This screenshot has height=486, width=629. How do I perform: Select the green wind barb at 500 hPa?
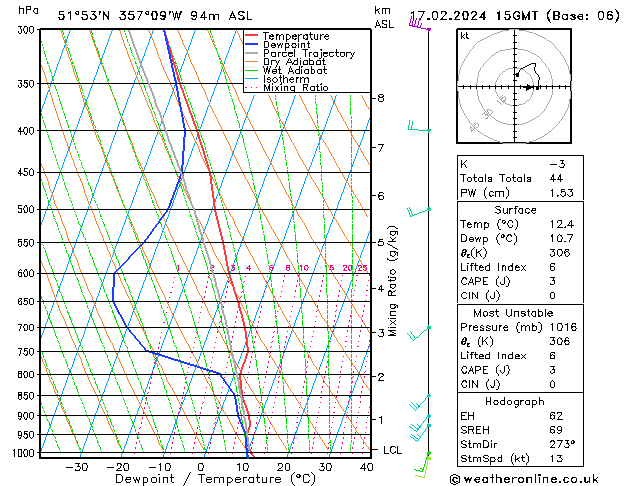tap(418, 210)
